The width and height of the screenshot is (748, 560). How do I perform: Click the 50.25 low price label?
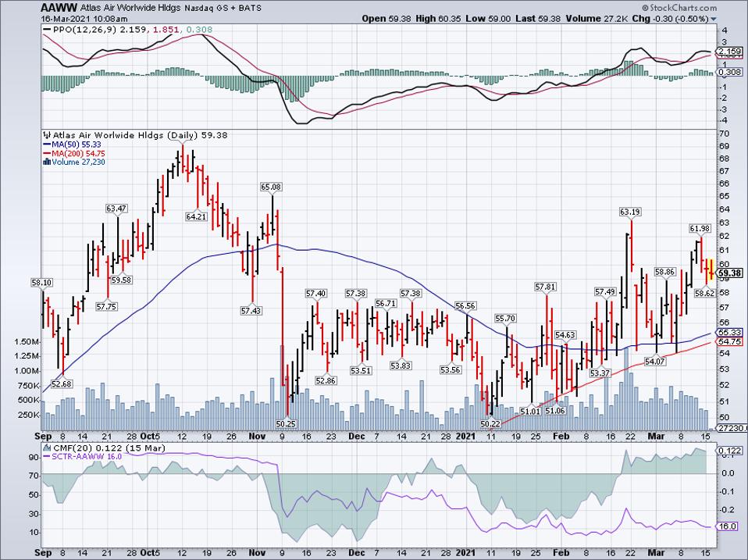coord(287,423)
